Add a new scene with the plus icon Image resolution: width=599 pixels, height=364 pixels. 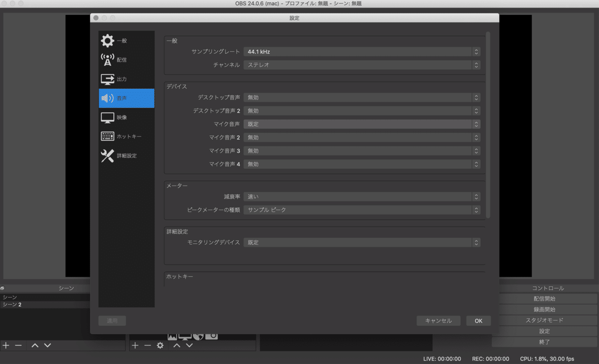[x=6, y=345]
